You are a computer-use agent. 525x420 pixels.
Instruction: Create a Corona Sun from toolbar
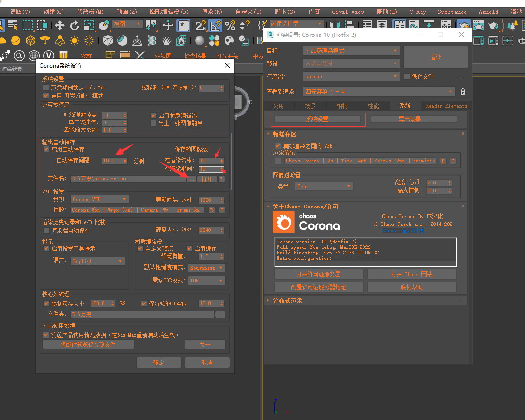(75, 41)
